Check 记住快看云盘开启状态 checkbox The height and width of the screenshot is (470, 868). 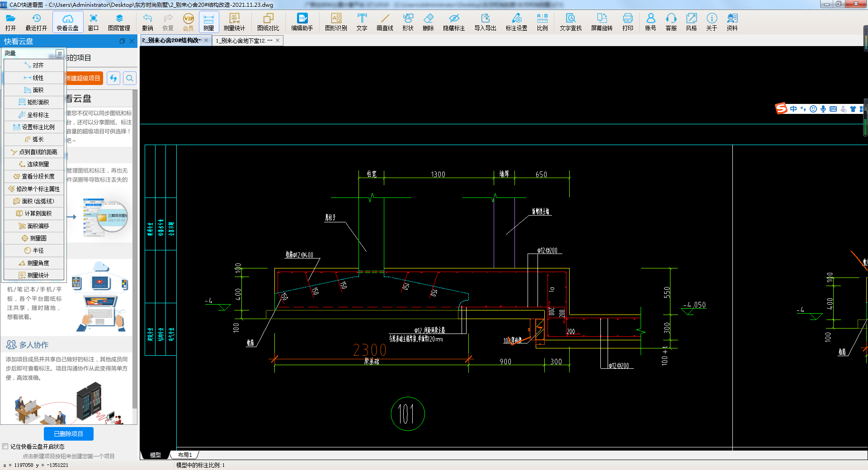(5, 446)
